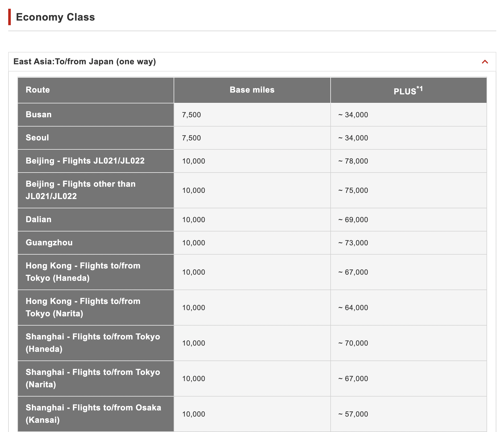Click the Busan base miles 7,500 cell
This screenshot has width=504, height=432.
191,115
